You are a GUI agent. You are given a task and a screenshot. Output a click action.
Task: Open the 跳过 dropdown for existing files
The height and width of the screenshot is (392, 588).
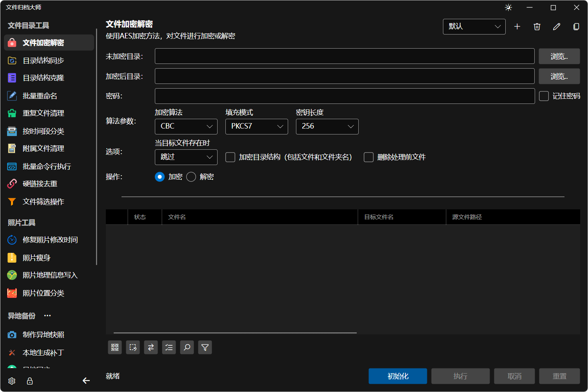(x=186, y=157)
